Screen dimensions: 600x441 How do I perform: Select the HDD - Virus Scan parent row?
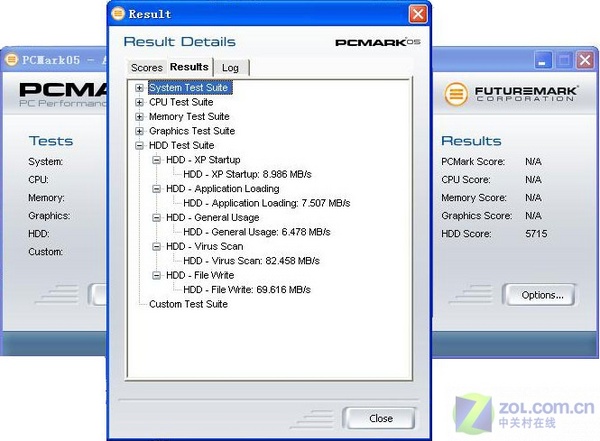(205, 247)
